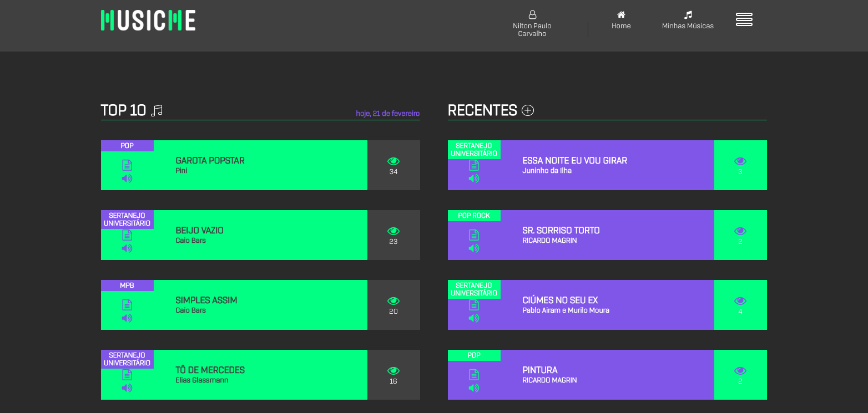The width and height of the screenshot is (868, 413).
Task: Click the Pop Rock genre tag
Action: (474, 216)
